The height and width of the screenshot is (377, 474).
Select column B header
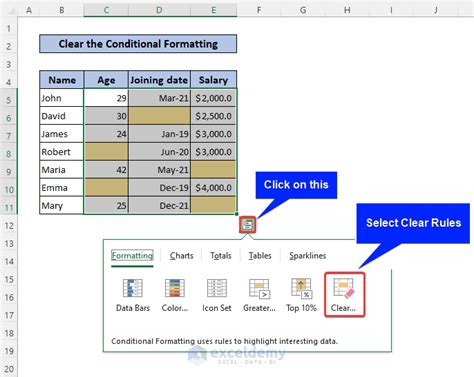(62, 10)
